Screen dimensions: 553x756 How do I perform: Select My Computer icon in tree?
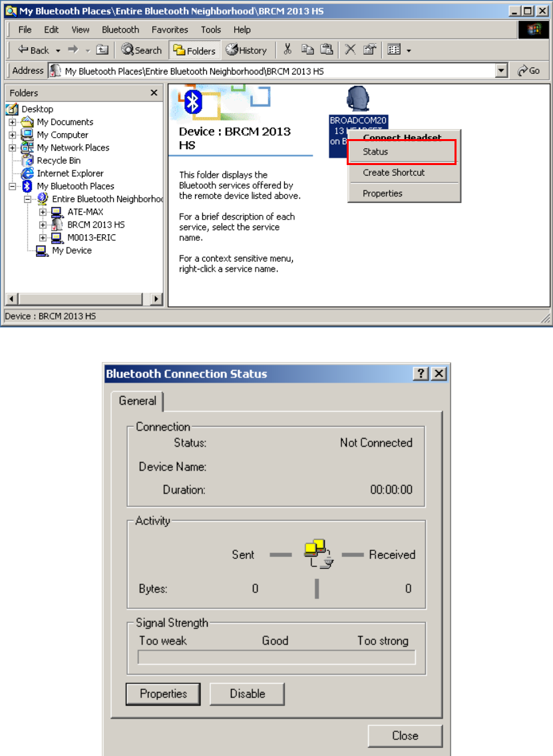tap(27, 134)
